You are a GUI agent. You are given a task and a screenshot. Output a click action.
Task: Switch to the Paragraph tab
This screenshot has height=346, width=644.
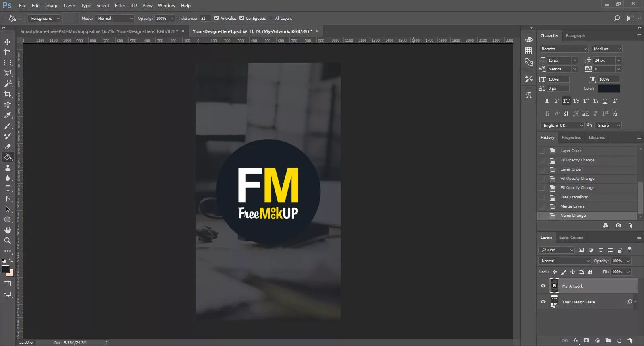point(575,36)
